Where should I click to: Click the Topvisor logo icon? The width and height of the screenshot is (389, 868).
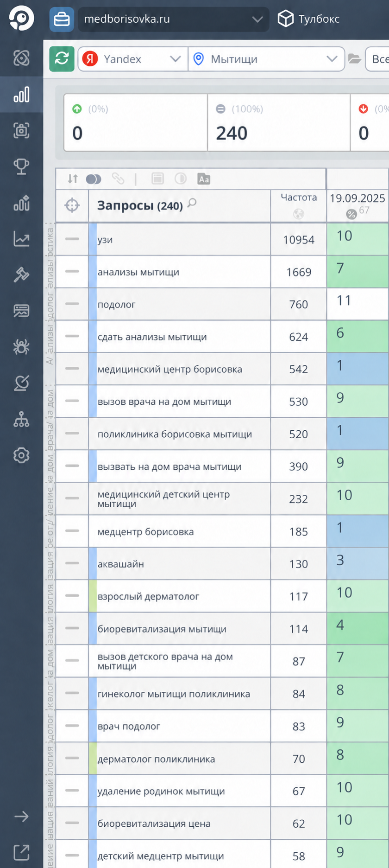[x=21, y=18]
